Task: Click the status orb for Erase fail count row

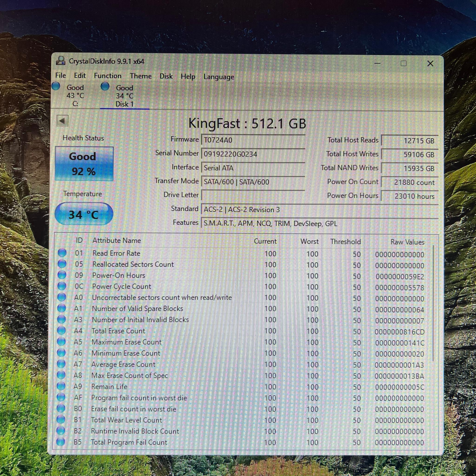Action: point(61,408)
